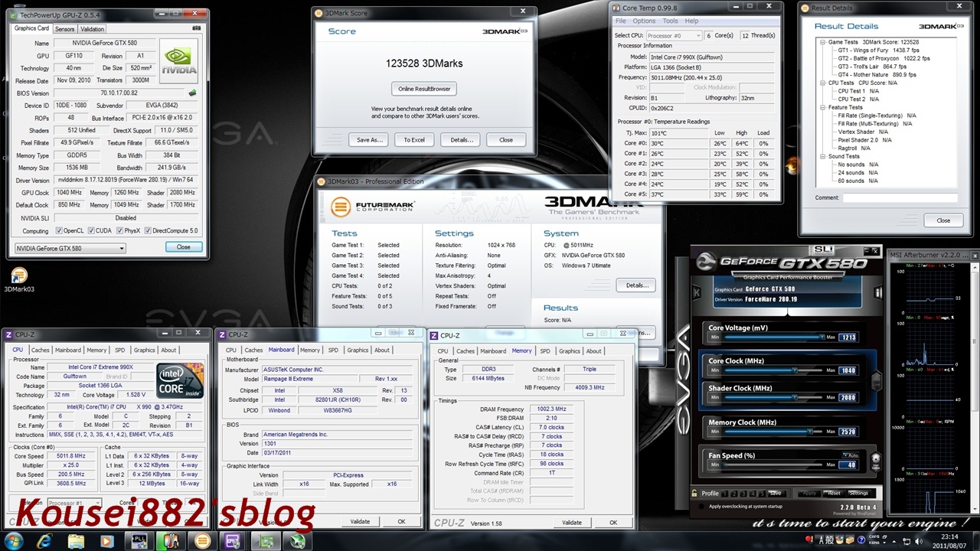Click the NVIDIA logo in GPU-Z
Viewport: 980px width, 551px height.
(x=178, y=61)
